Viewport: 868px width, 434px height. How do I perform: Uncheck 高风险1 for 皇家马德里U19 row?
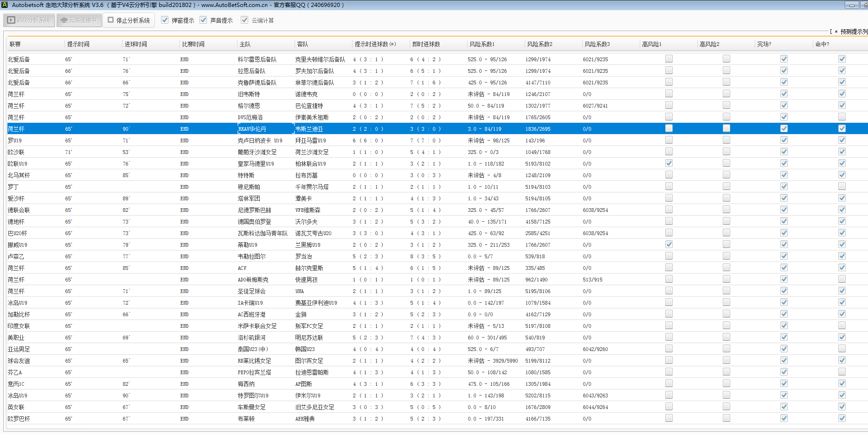pos(669,163)
